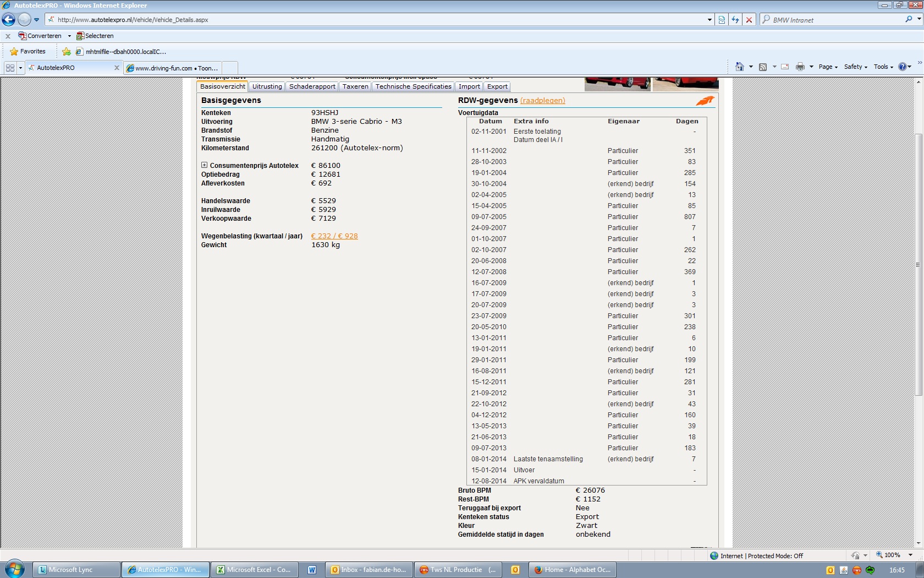Switch to the Uitrusting tab
The image size is (924, 578).
point(267,86)
